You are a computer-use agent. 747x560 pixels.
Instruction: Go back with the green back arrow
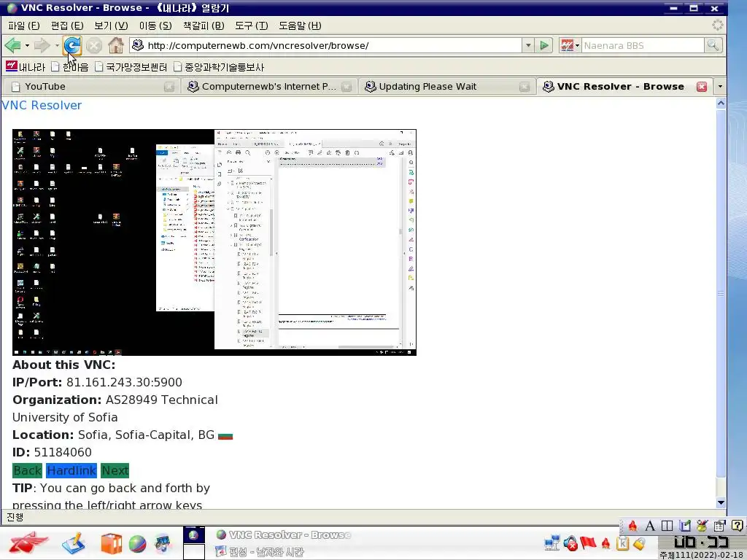click(x=13, y=46)
